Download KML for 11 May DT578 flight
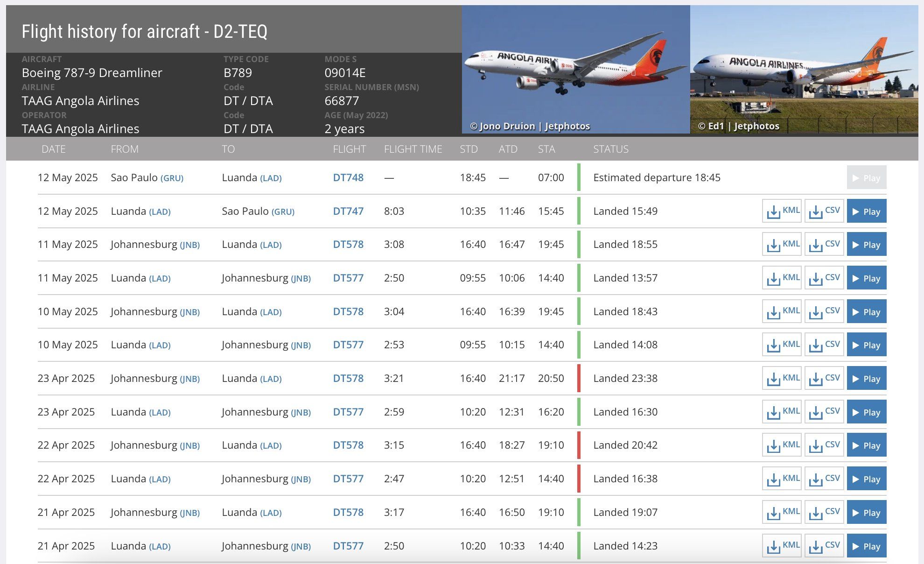The width and height of the screenshot is (924, 564). 782,245
